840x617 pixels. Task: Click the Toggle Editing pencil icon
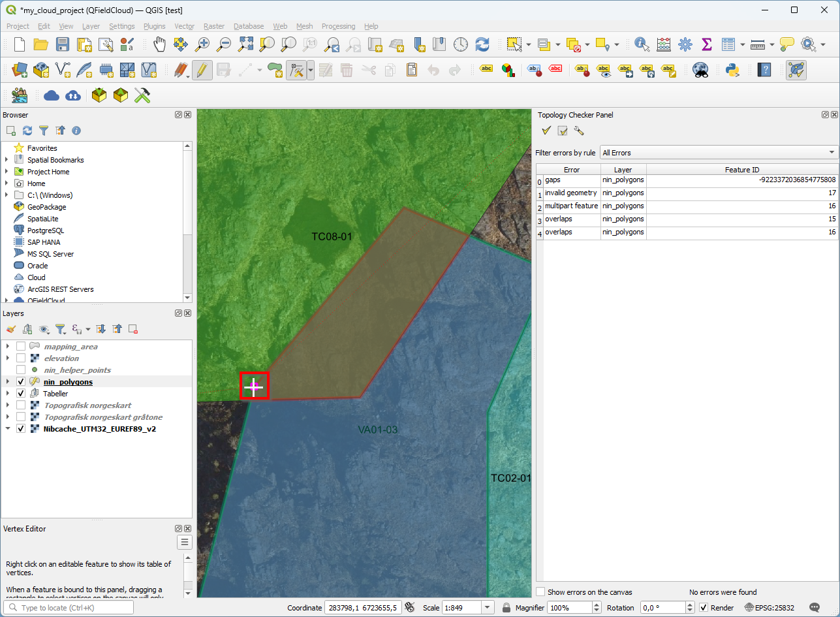click(202, 70)
